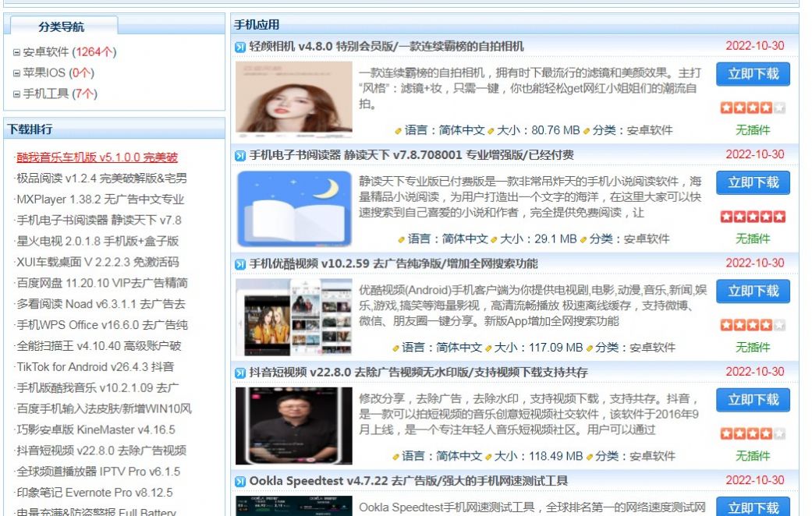This screenshot has width=812, height=516.
Task: Open ranking item 百度网盘 11.20.10
Action: coord(102,283)
